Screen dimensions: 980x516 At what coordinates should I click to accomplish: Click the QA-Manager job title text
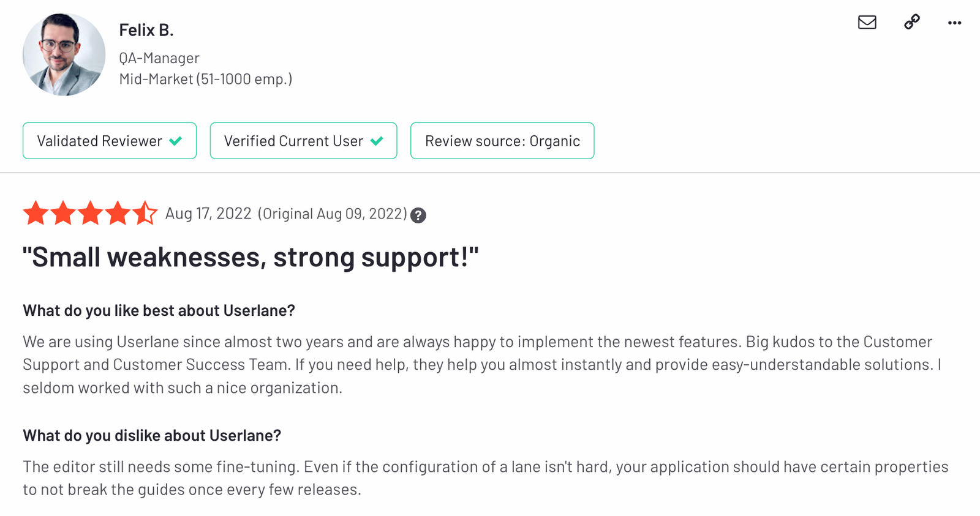pos(159,58)
